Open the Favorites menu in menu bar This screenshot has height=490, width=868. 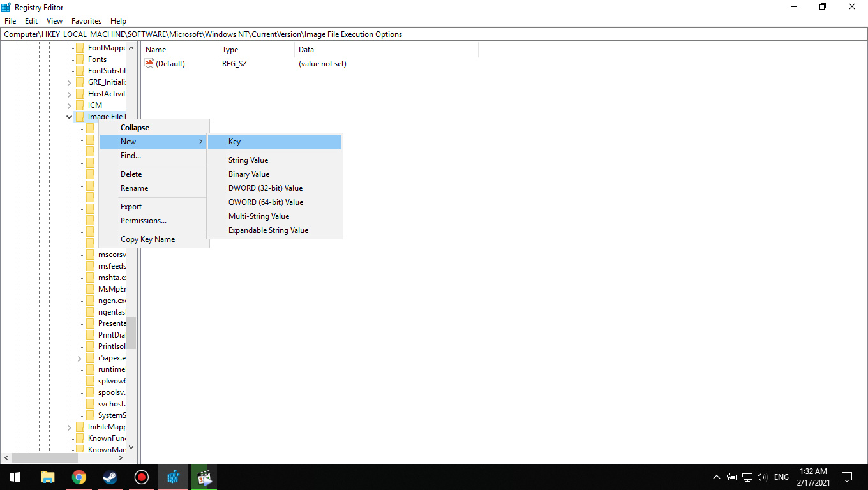86,21
